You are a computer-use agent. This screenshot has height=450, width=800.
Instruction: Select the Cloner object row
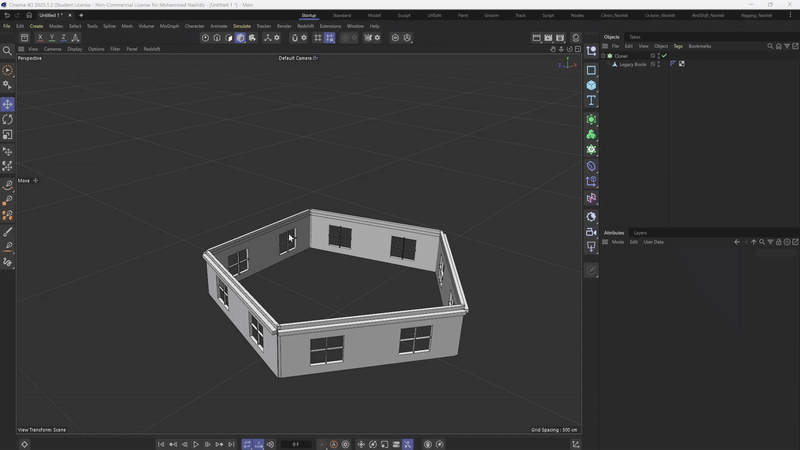click(621, 56)
